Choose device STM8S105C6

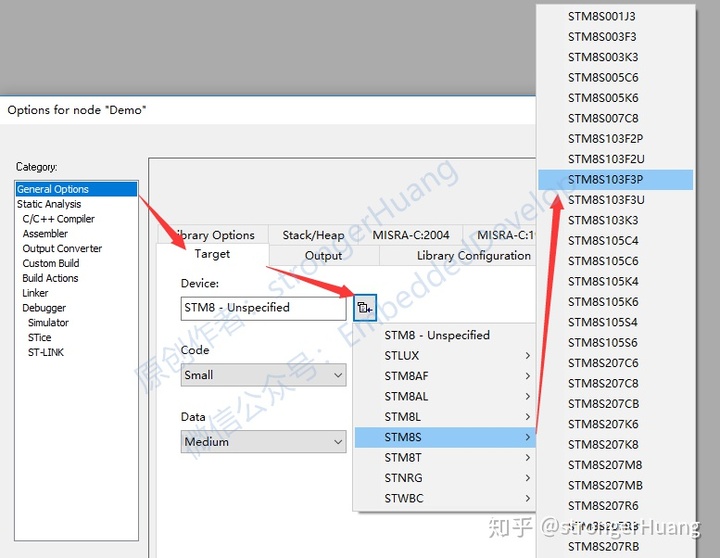click(x=615, y=261)
